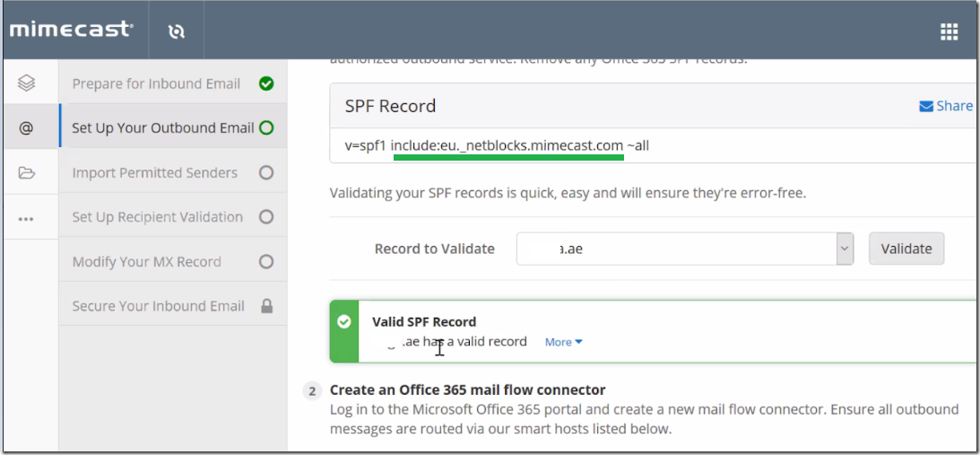Expand the More details arrow
Screen dimensions: 980x455
pyautogui.click(x=578, y=342)
